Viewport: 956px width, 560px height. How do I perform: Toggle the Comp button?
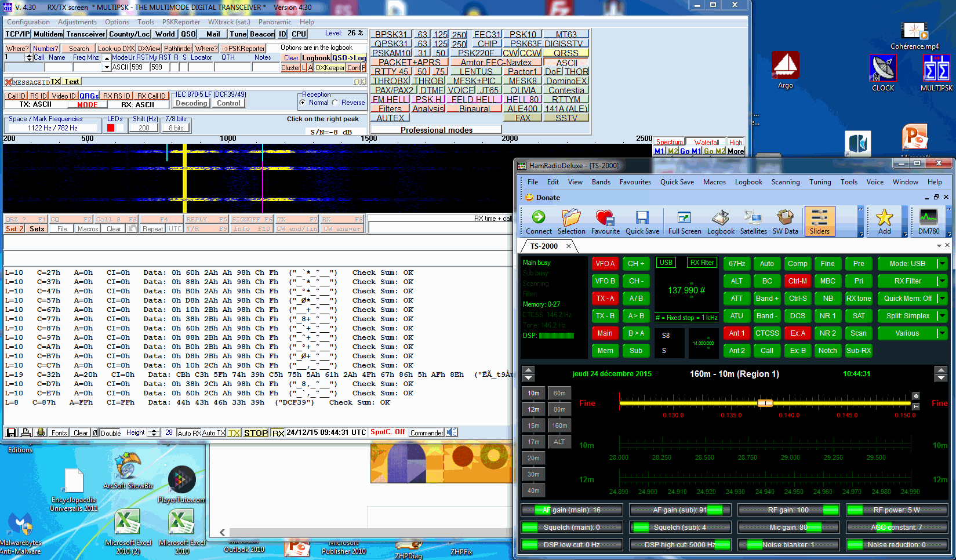(797, 264)
